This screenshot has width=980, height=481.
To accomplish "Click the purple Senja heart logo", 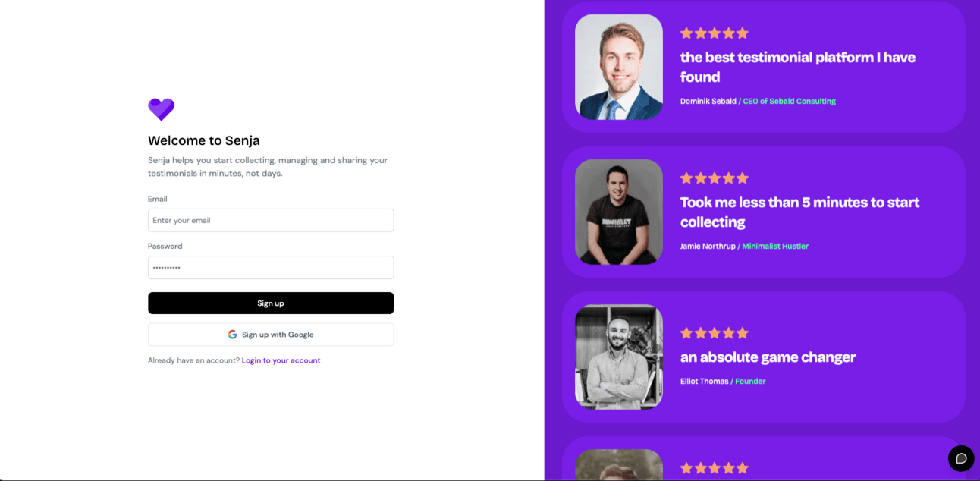I will tap(161, 109).
